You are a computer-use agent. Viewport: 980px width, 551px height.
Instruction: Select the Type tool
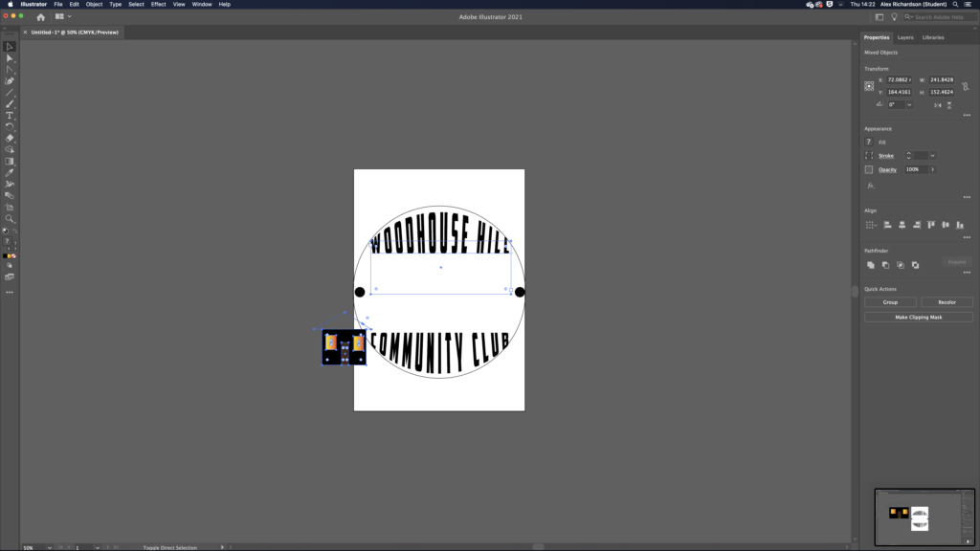(10, 116)
